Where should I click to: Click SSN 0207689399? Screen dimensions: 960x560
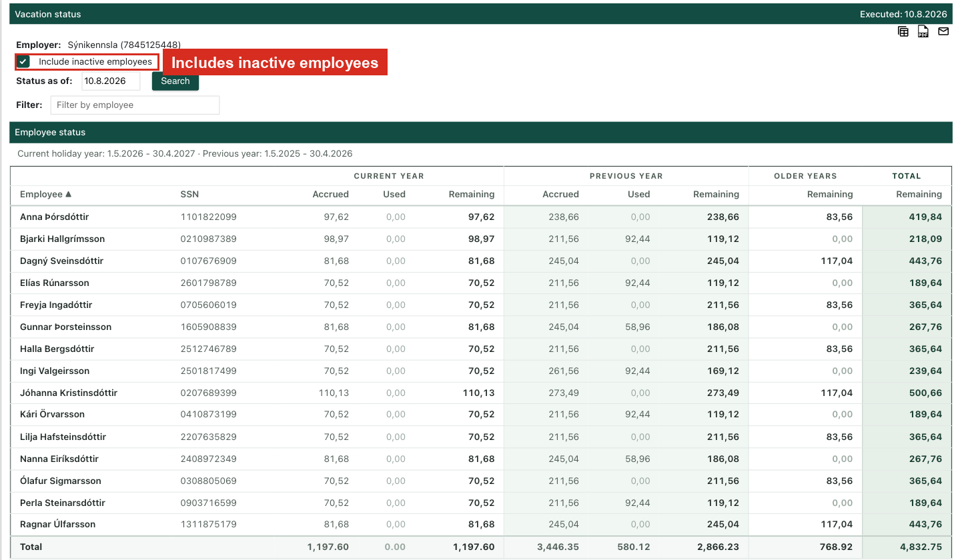208,393
